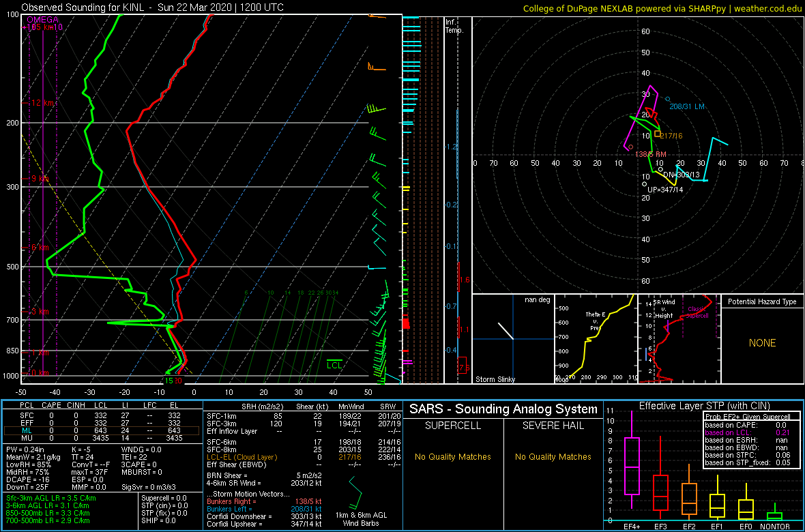Click the NONE hazard type text

click(x=761, y=343)
